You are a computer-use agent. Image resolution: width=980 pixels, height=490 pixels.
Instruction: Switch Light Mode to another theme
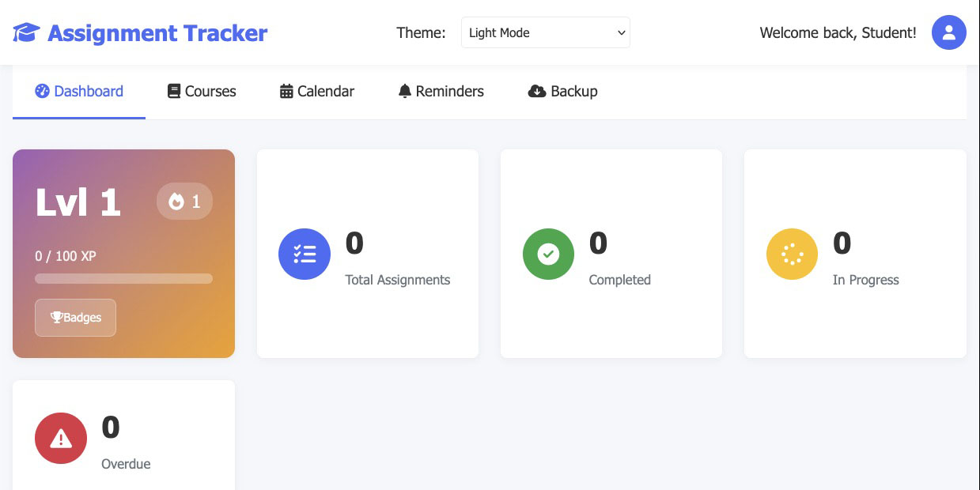tap(546, 32)
